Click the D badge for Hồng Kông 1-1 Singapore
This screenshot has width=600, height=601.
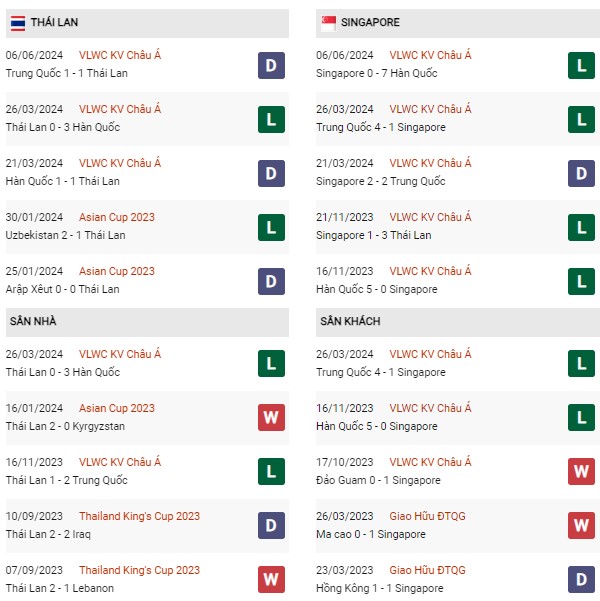coord(581,580)
